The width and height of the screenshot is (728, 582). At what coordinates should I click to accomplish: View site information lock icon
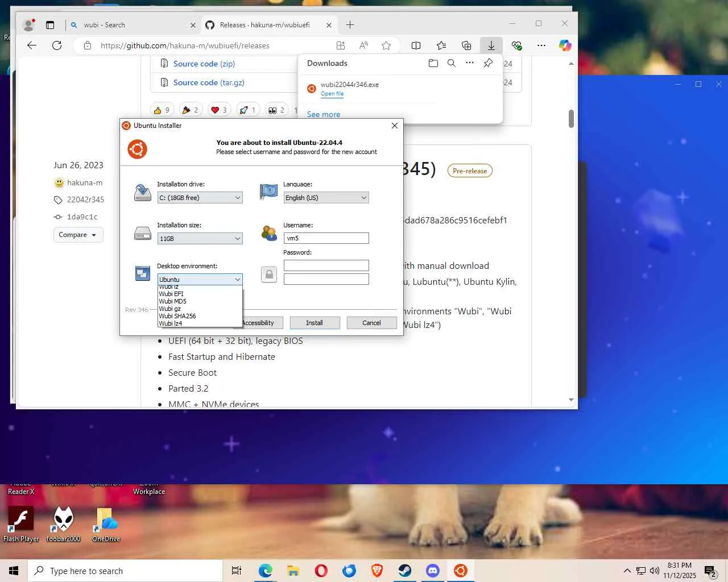click(88, 45)
